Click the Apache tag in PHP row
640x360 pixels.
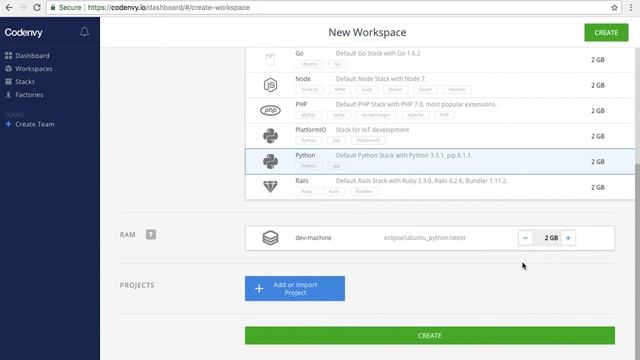pos(416,115)
